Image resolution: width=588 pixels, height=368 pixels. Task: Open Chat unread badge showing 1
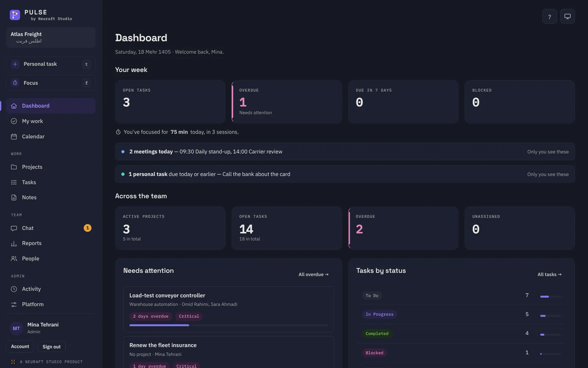coord(87,228)
